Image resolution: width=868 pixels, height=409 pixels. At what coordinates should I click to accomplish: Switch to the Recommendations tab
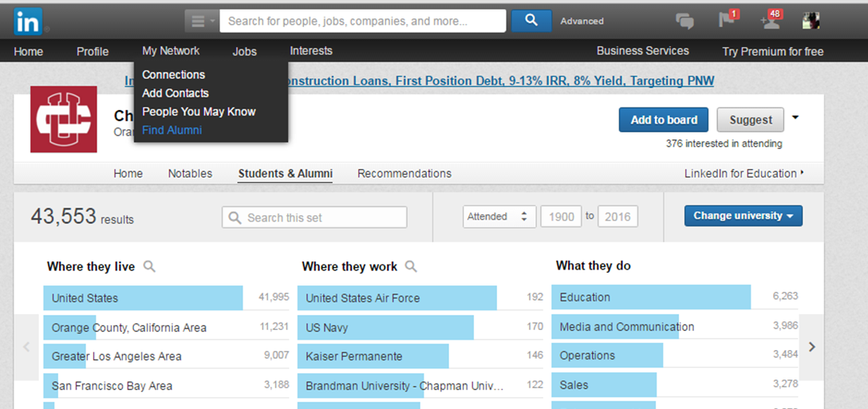pyautogui.click(x=404, y=174)
